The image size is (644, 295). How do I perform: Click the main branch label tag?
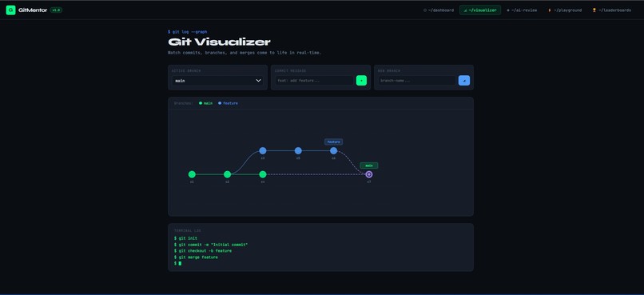[369, 165]
